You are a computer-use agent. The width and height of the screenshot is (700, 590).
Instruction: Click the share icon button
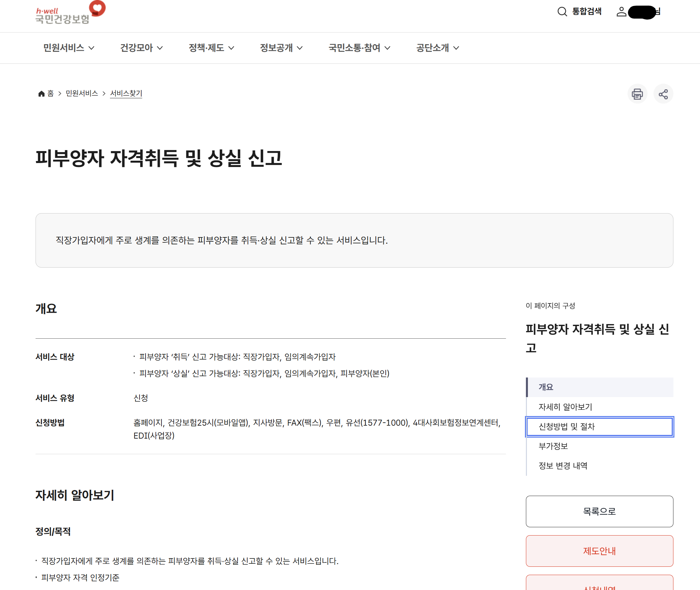click(663, 94)
